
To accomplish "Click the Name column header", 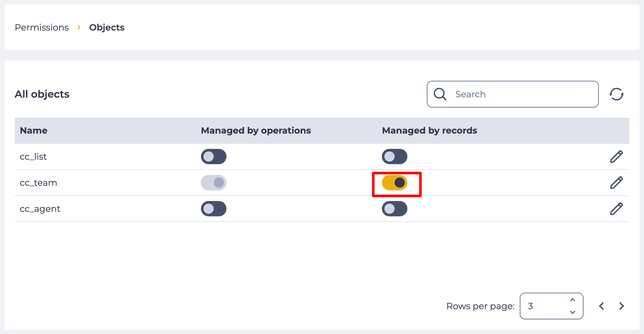I will 33,130.
